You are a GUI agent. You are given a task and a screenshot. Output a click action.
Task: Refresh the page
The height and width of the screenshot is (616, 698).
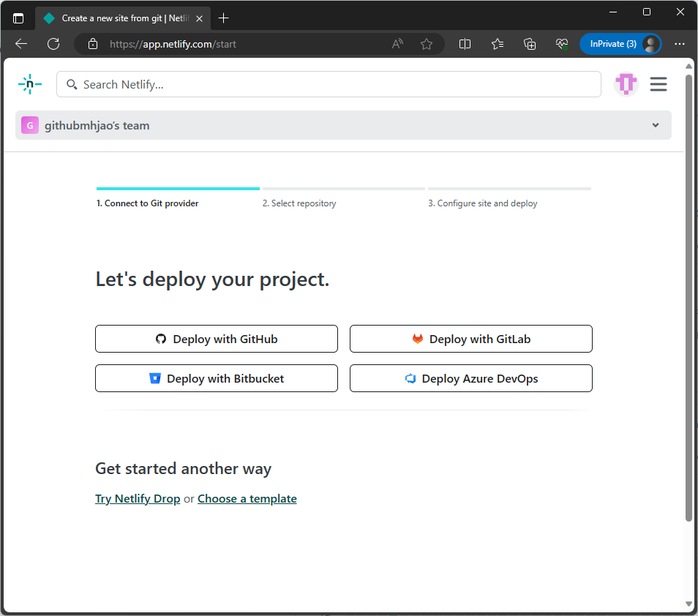53,44
